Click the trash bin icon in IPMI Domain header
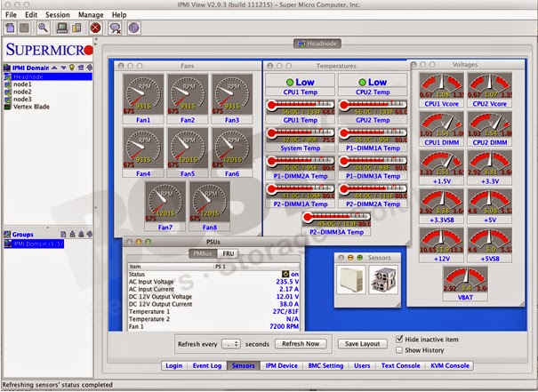The width and height of the screenshot is (538, 392). pyautogui.click(x=81, y=68)
